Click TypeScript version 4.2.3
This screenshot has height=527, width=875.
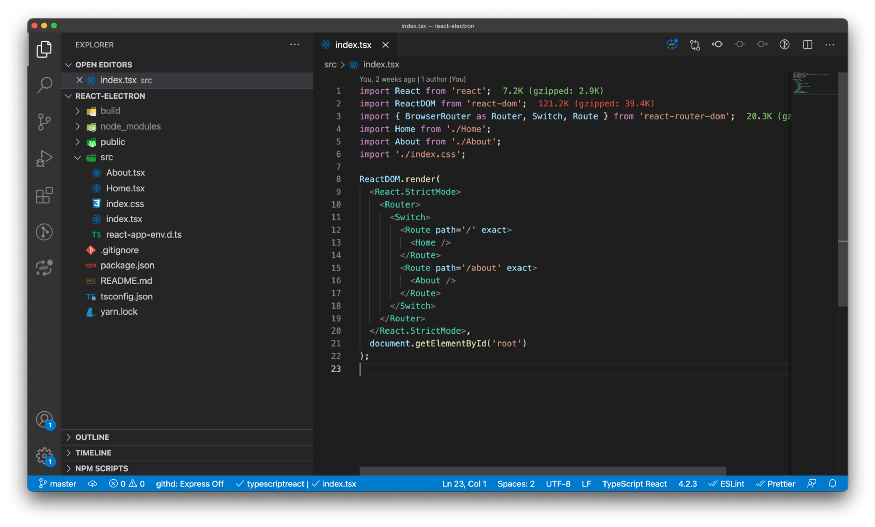[688, 484]
